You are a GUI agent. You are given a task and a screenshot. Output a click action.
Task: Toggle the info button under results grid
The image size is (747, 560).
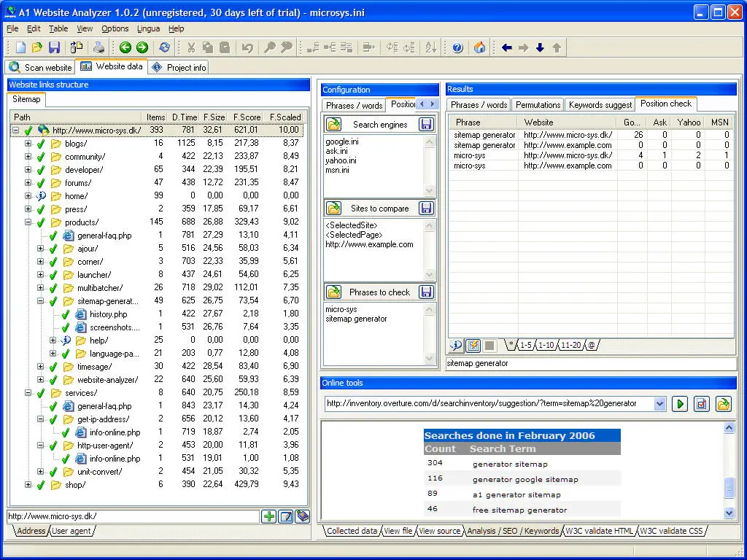pos(456,345)
